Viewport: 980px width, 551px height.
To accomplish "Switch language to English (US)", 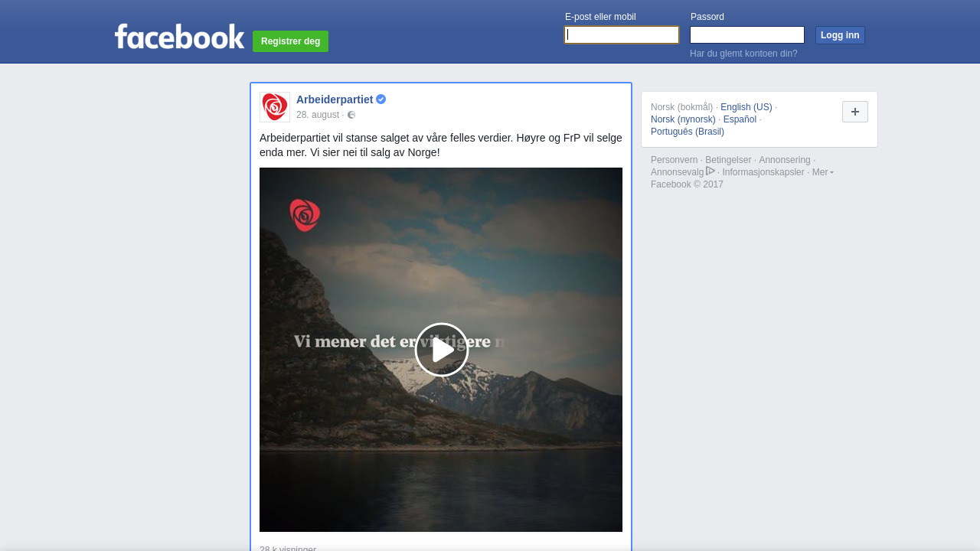I will 746,107.
